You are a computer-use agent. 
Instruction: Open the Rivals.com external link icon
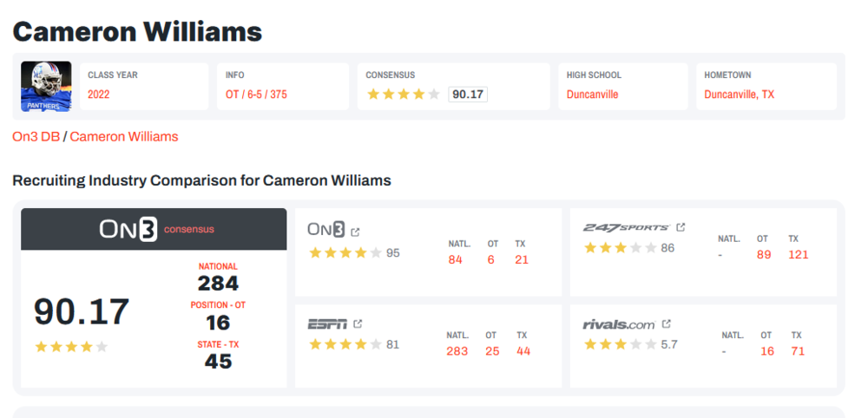click(666, 324)
